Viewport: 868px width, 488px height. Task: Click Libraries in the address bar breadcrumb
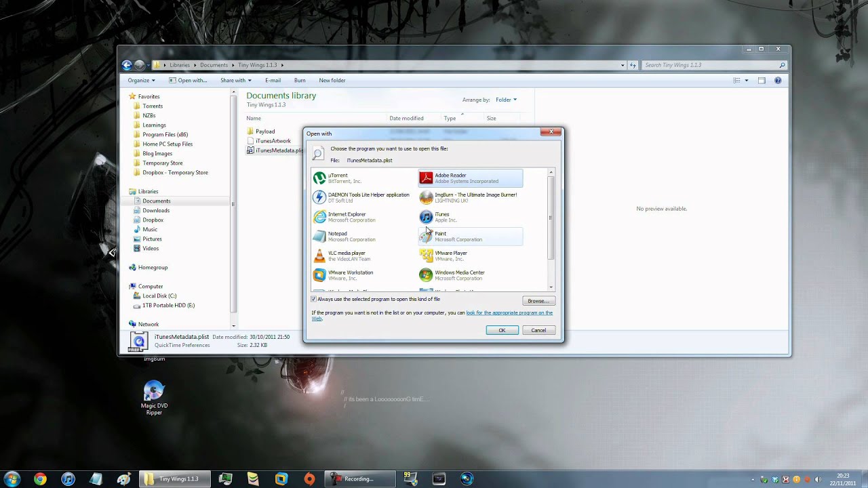(x=180, y=65)
